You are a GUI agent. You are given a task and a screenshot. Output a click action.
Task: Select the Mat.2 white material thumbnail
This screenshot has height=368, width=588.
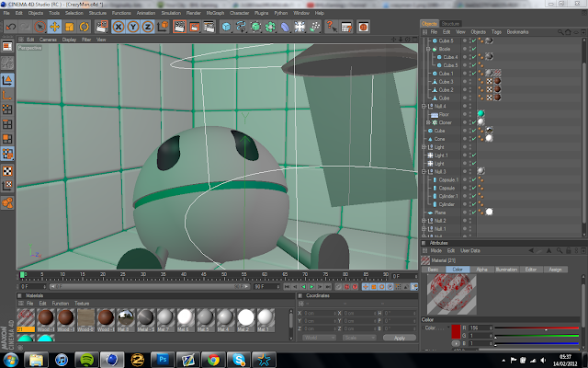tap(245, 320)
